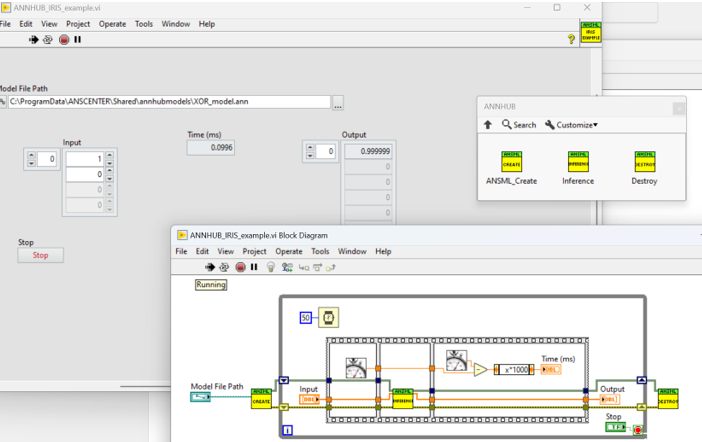
Task: Click the Input array index stepper
Action: coord(30,158)
